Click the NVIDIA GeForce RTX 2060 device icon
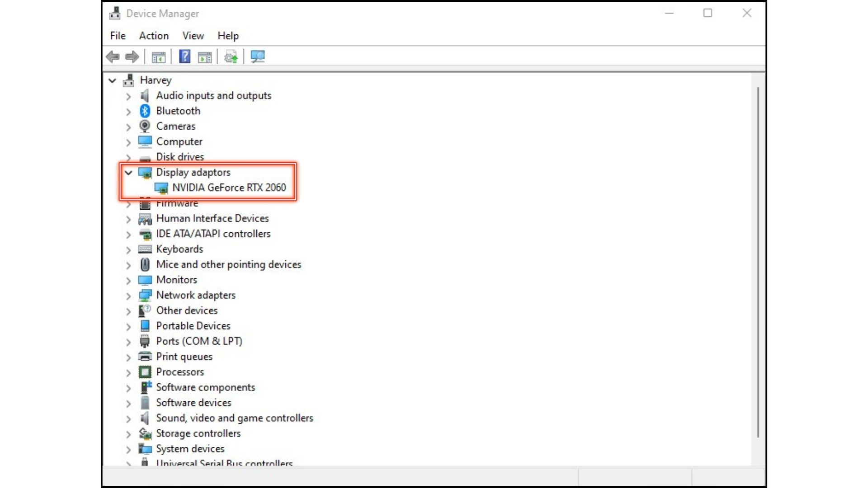This screenshot has width=868, height=488. click(161, 188)
